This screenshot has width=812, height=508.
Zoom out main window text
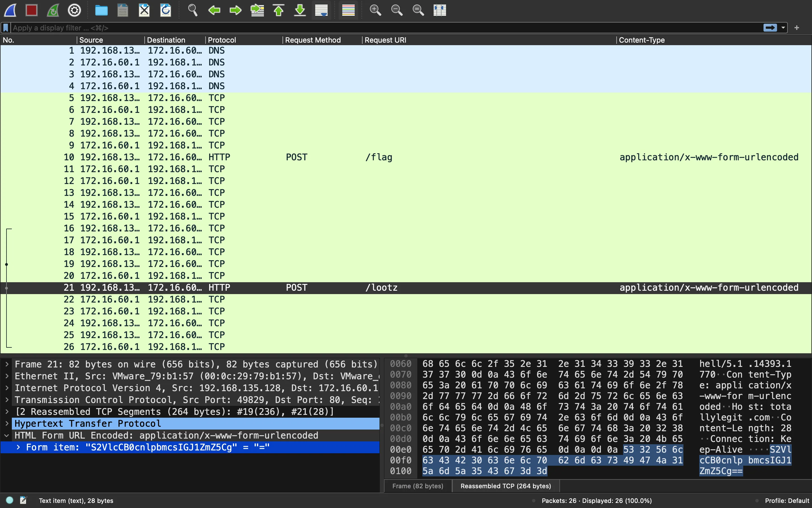tap(397, 10)
